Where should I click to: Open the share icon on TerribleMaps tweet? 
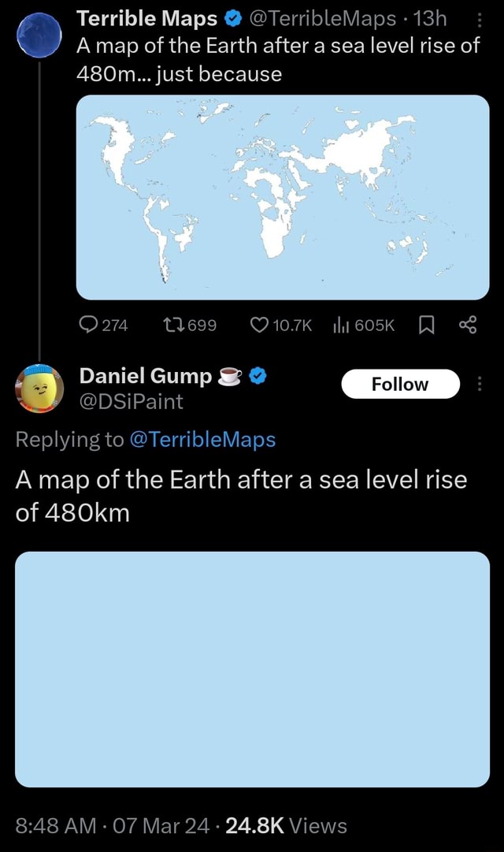[470, 324]
